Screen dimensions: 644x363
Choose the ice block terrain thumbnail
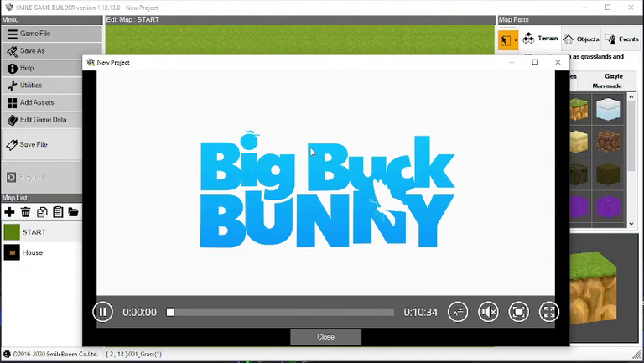click(608, 109)
